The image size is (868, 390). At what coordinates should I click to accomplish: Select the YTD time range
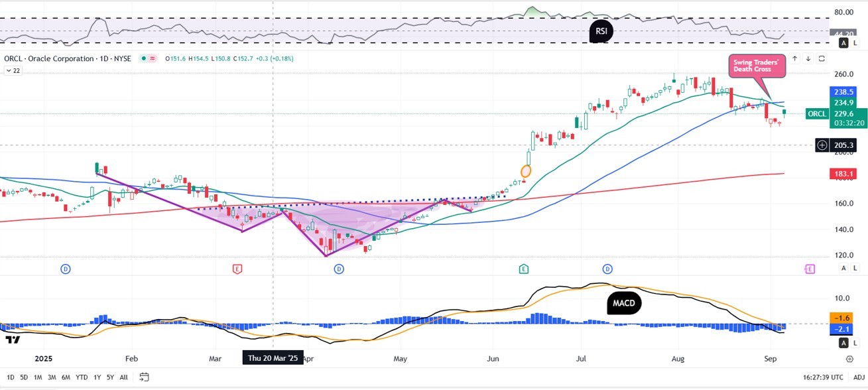[82, 377]
